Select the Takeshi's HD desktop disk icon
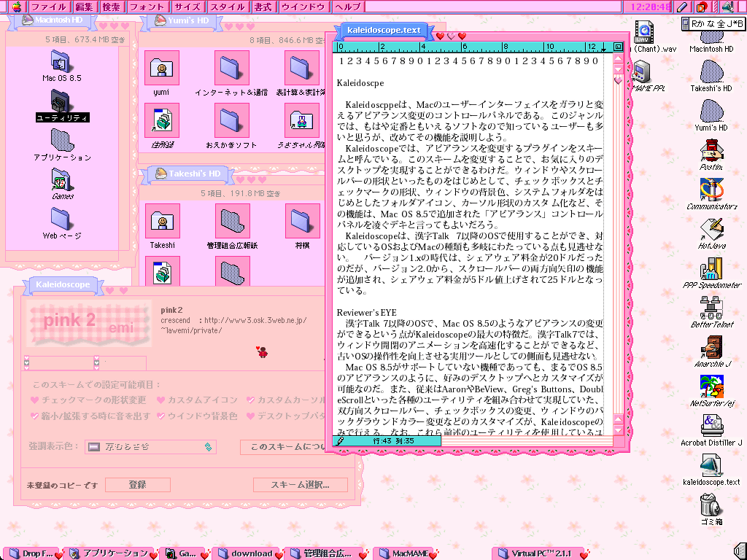747x560 pixels. pos(711,71)
